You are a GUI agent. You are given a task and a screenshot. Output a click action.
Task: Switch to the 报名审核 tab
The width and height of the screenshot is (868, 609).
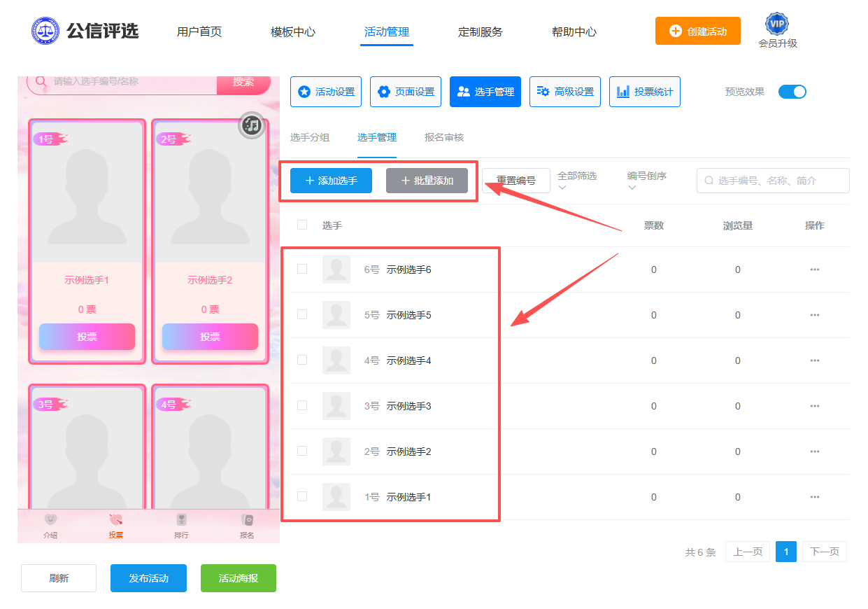tap(444, 137)
